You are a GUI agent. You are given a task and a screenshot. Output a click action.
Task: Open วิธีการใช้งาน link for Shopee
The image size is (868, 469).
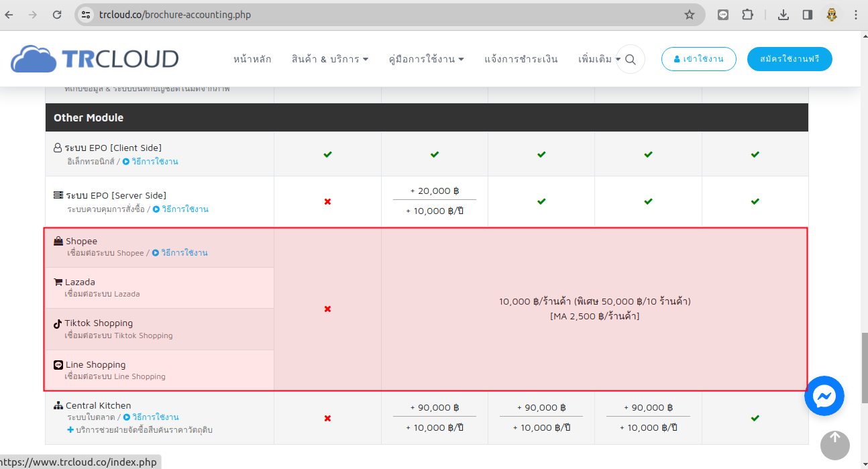click(x=180, y=253)
